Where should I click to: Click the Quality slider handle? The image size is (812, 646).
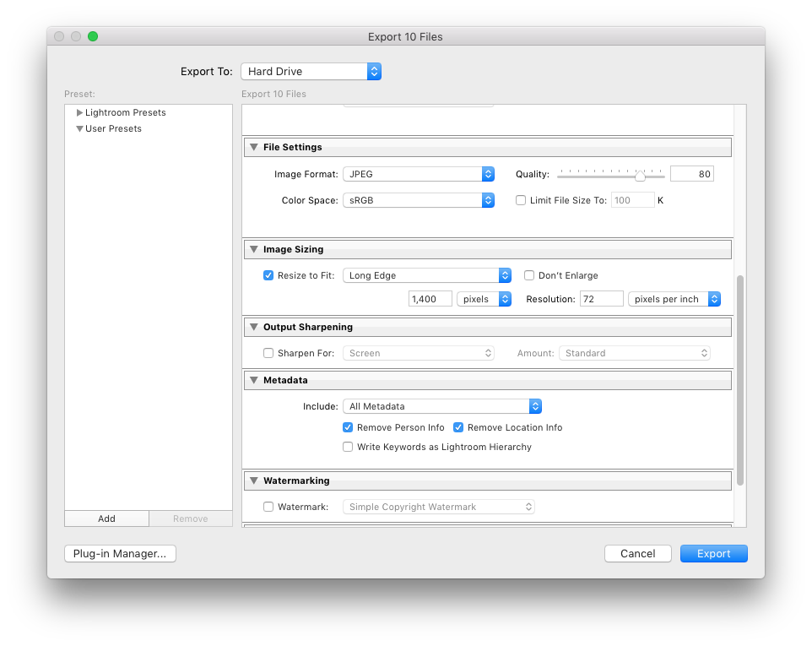coord(640,176)
